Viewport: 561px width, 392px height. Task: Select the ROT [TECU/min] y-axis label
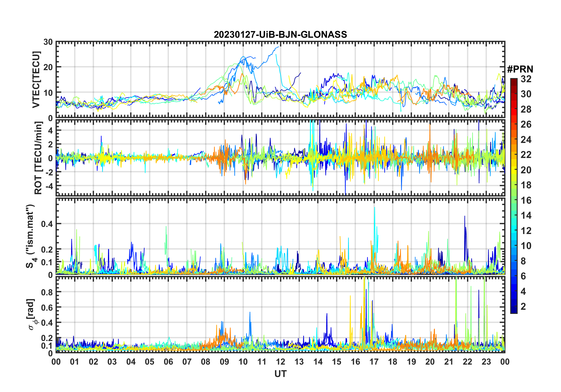coord(38,158)
